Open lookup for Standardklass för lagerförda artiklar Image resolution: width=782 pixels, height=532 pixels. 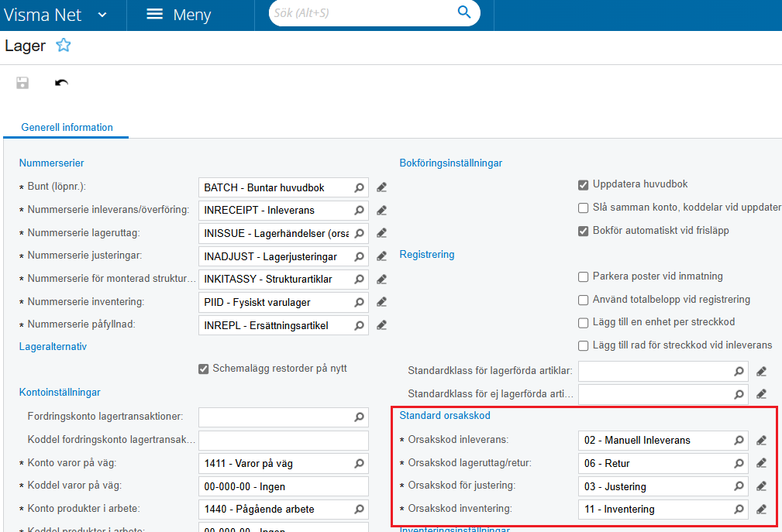pos(739,371)
